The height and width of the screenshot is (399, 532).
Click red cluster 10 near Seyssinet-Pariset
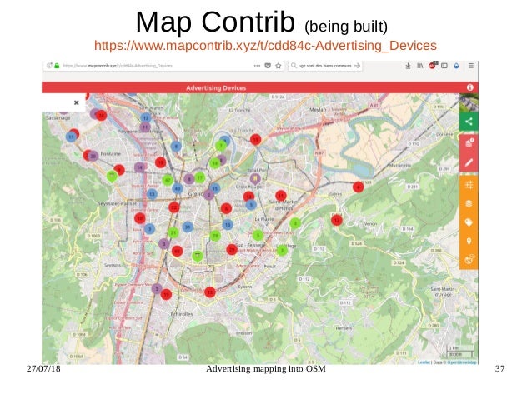tap(140, 218)
